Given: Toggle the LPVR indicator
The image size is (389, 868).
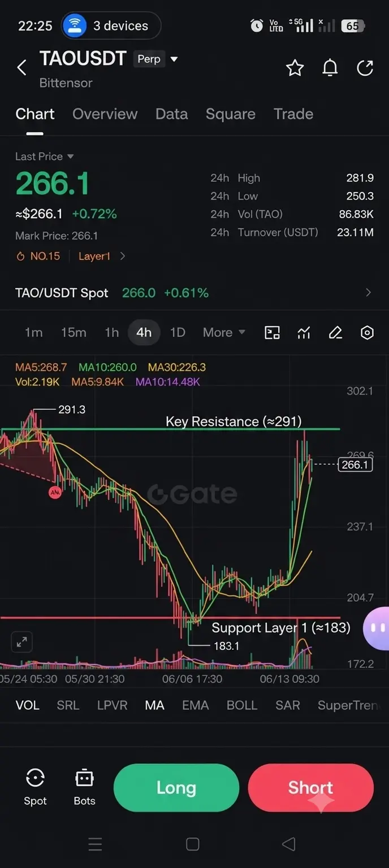Looking at the screenshot, I should point(112,705).
